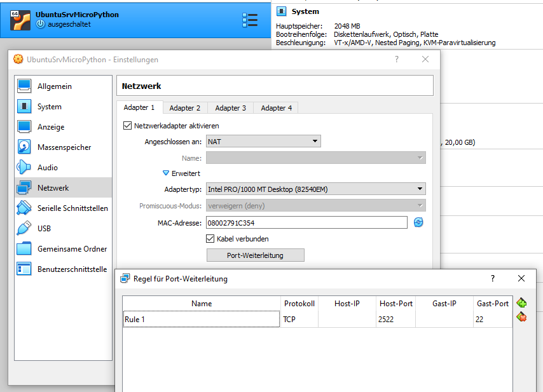Open the Promiscuous-Modus dropdown
543x392 pixels.
(316, 205)
